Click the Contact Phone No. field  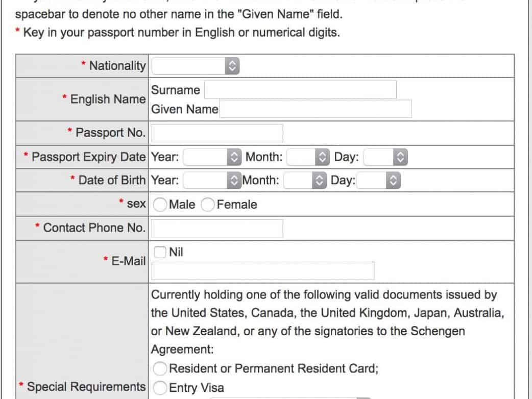click(217, 228)
